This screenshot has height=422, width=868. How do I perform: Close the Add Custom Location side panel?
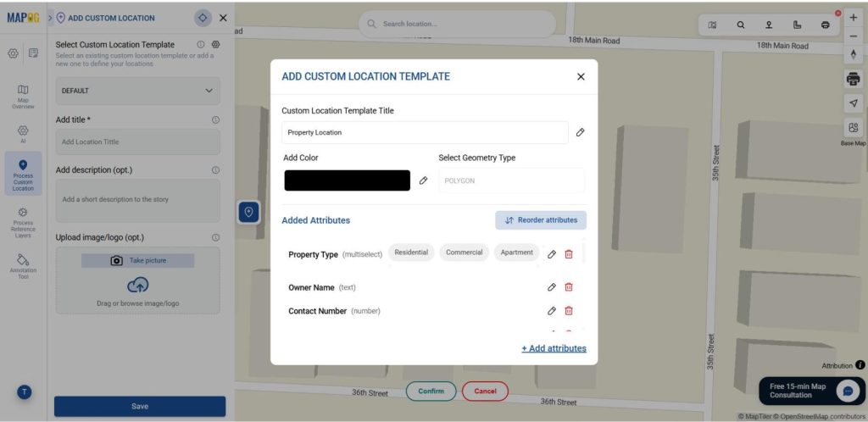pos(223,18)
